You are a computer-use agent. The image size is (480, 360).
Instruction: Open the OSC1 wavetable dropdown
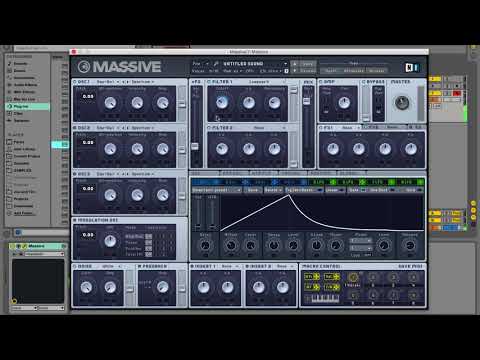coord(107,82)
